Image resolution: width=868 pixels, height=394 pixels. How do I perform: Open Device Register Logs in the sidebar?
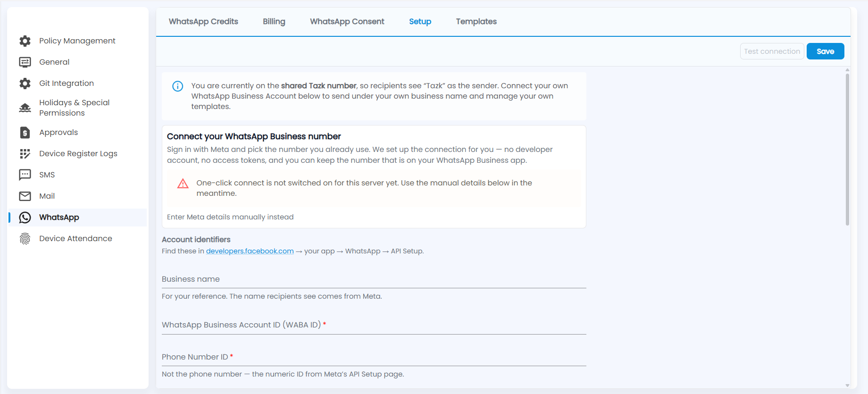coord(77,154)
